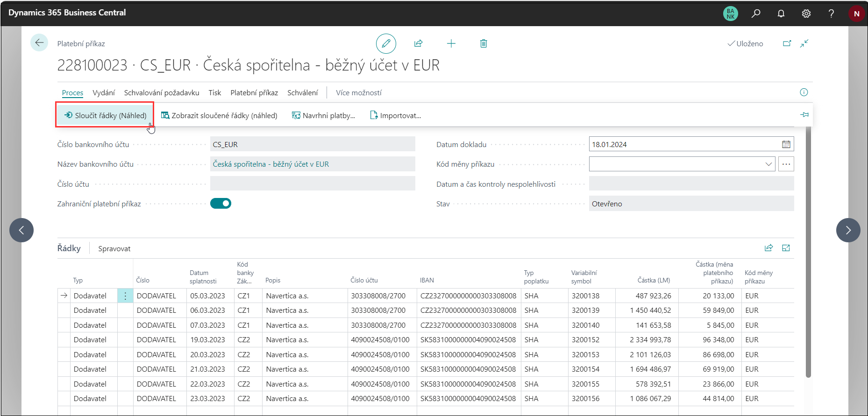The width and height of the screenshot is (868, 416).
Task: Open the help question mark
Action: tap(831, 14)
